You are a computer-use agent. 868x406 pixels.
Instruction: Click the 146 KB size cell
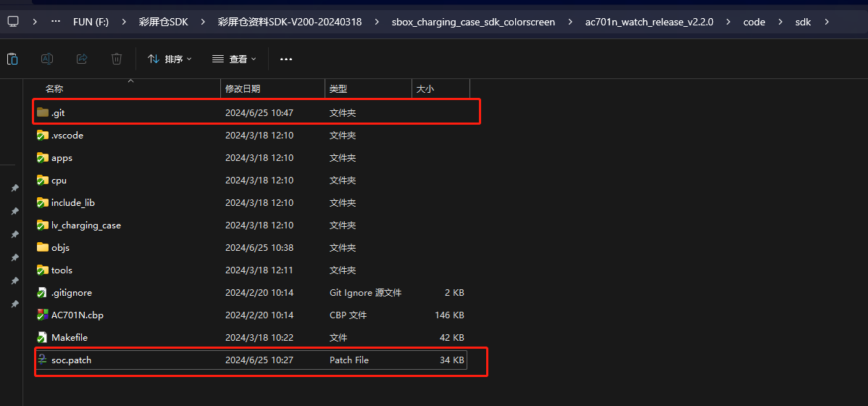[449, 315]
